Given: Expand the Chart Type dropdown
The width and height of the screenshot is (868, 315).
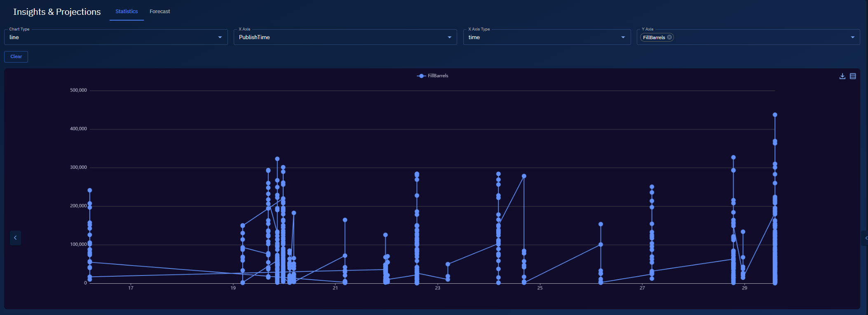Looking at the screenshot, I should pyautogui.click(x=220, y=37).
